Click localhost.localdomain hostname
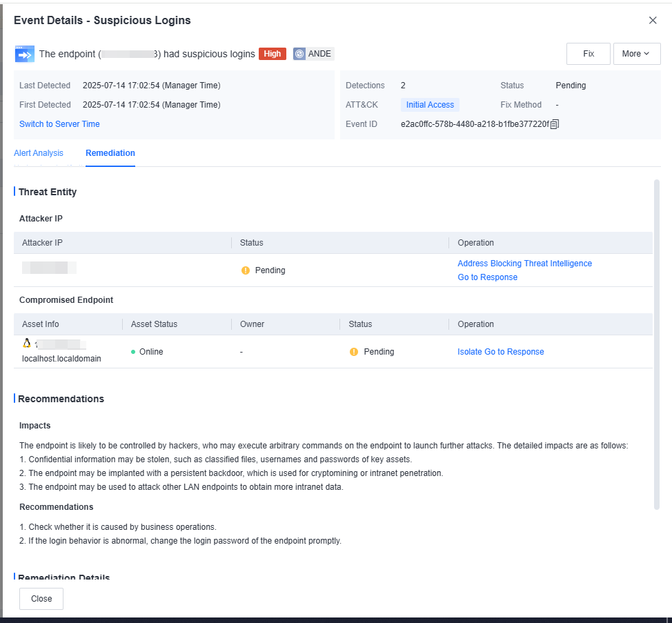672x623 pixels. [61, 359]
